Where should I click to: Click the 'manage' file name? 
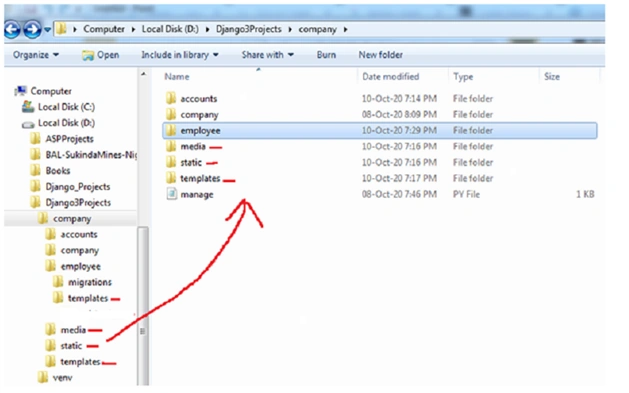pyautogui.click(x=197, y=194)
